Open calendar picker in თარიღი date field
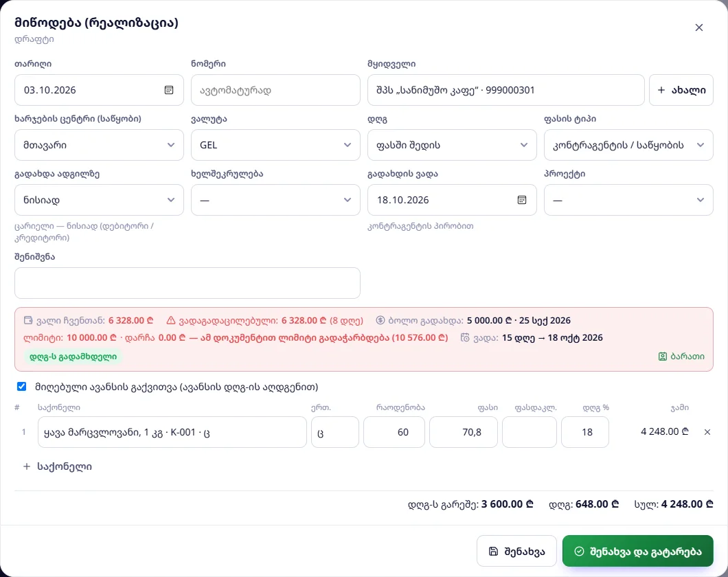 169,90
